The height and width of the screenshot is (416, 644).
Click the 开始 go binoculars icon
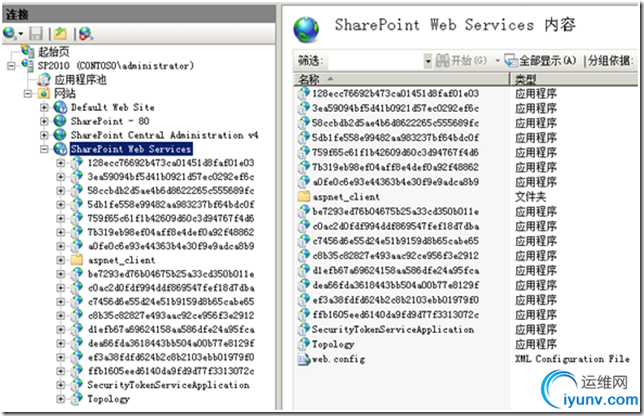(x=442, y=61)
